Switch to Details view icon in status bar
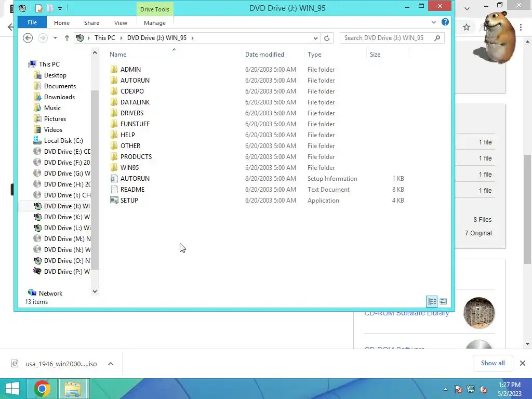 coord(432,301)
